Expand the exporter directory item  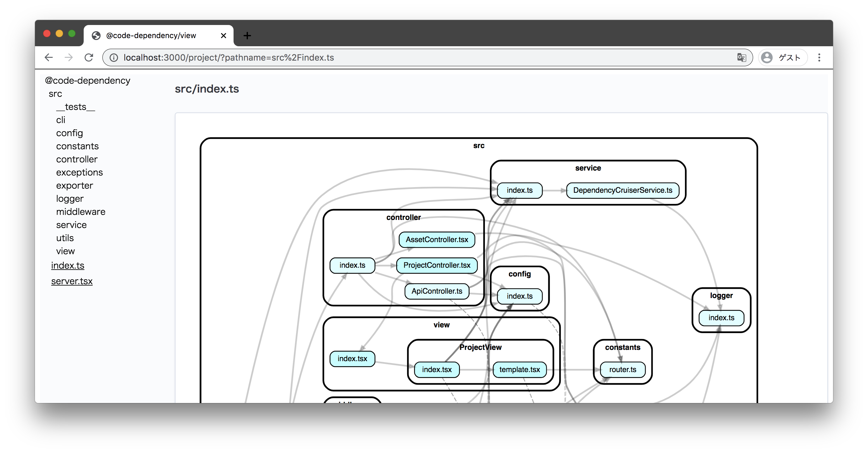point(73,186)
